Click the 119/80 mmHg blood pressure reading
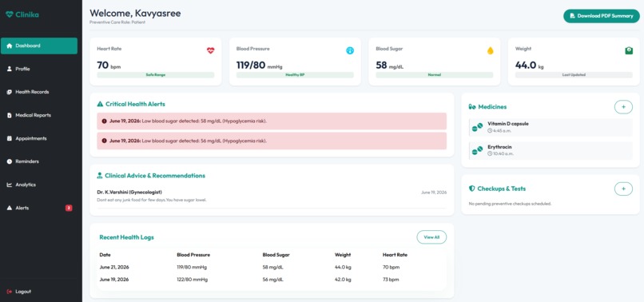The image size is (644, 302). [x=259, y=66]
